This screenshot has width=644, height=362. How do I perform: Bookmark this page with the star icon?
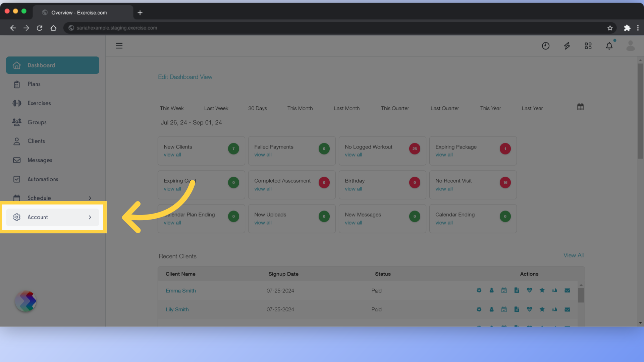pyautogui.click(x=610, y=28)
